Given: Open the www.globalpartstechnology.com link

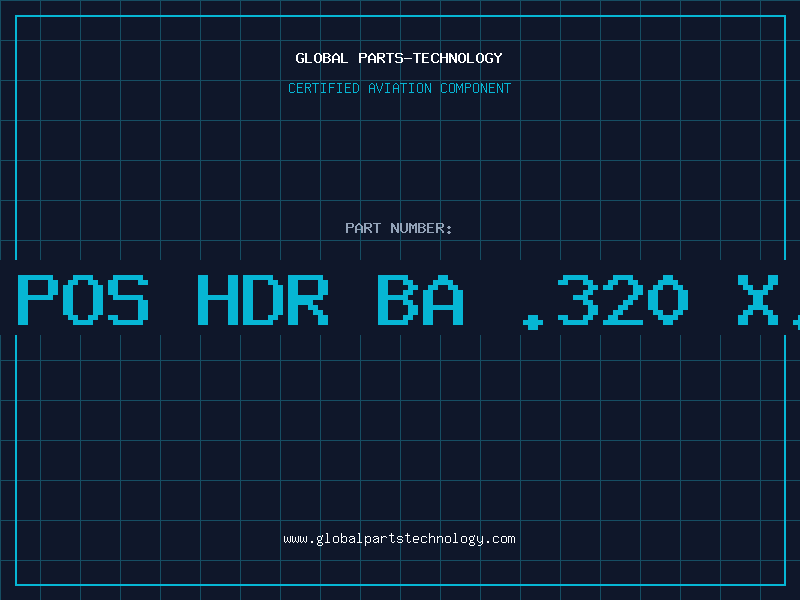Looking at the screenshot, I should click(399, 539).
